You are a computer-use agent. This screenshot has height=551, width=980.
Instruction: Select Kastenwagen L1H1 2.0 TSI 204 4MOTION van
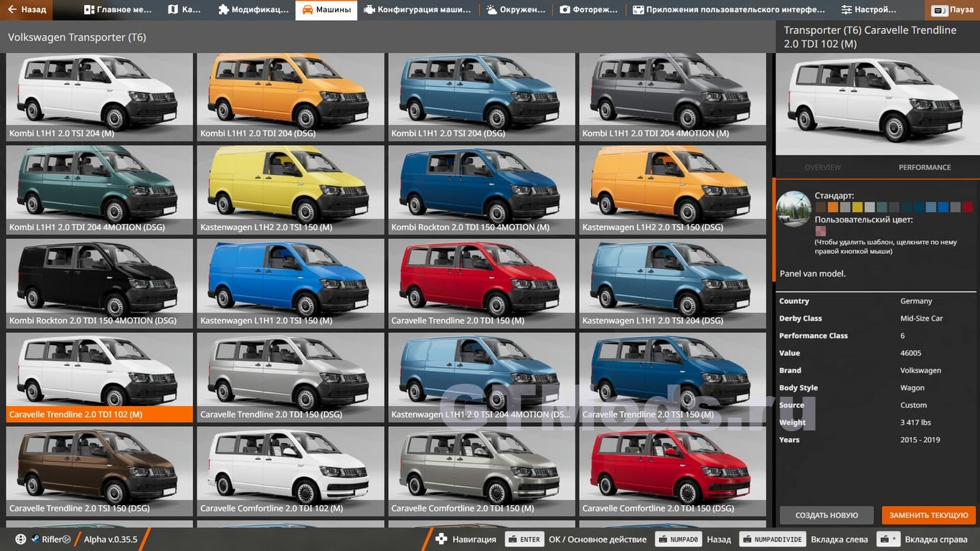tap(481, 377)
